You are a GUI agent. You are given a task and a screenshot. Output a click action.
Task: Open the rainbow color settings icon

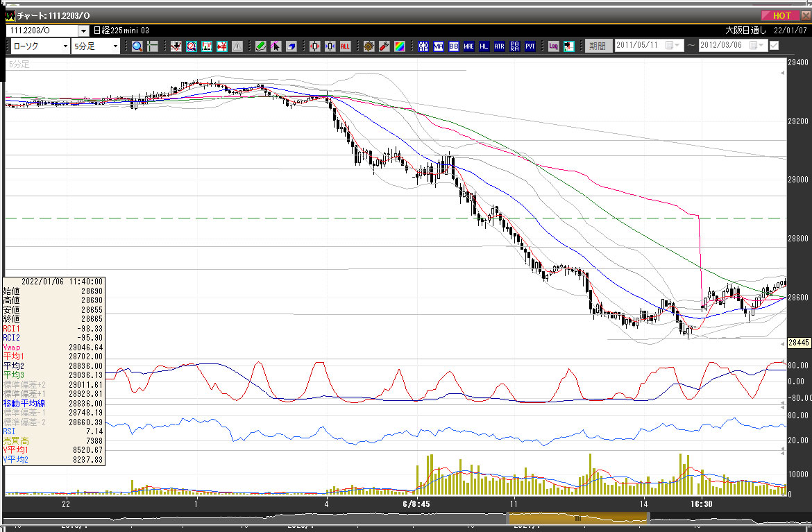point(399,46)
